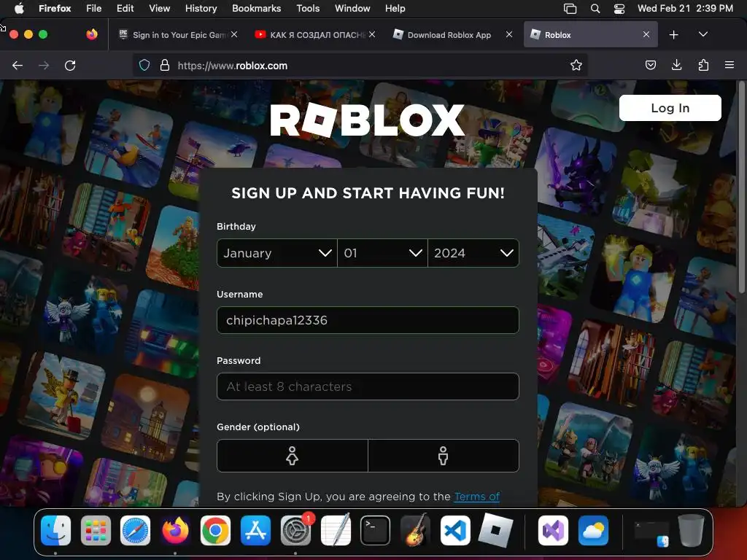747x560 pixels.
Task: Show the list of all tabs
Action: click(x=703, y=34)
